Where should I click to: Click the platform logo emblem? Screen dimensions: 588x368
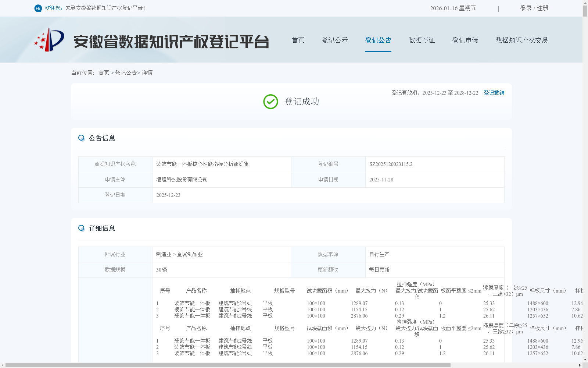pyautogui.click(x=49, y=40)
